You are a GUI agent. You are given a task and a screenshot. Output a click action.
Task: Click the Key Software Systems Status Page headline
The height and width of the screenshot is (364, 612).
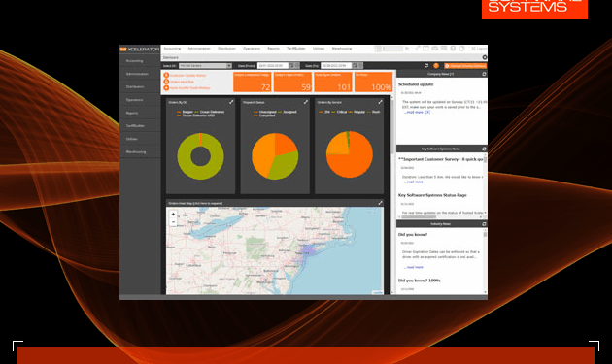(432, 195)
